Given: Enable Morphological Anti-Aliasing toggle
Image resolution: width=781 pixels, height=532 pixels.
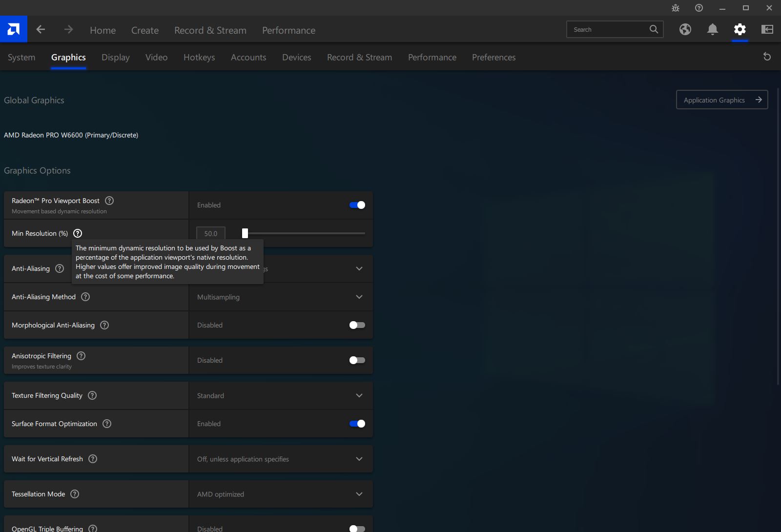Looking at the screenshot, I should pyautogui.click(x=357, y=325).
